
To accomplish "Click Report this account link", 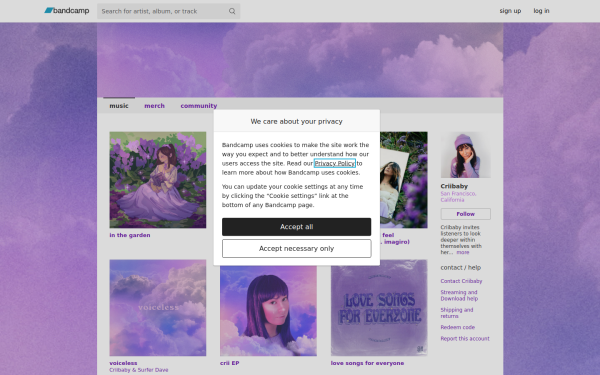I will [465, 339].
